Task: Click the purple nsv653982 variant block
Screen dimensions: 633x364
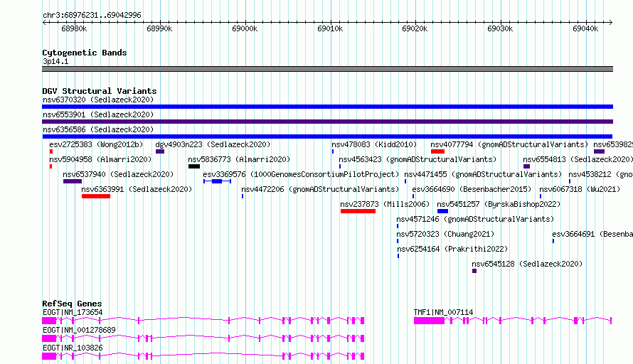Action: click(599, 151)
